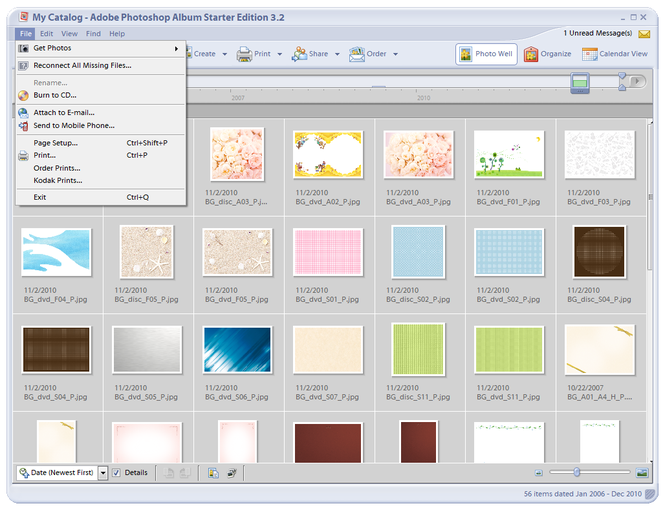Select Burn to CD from File menu
Image resolution: width=665 pixels, height=508 pixels.
(x=101, y=95)
